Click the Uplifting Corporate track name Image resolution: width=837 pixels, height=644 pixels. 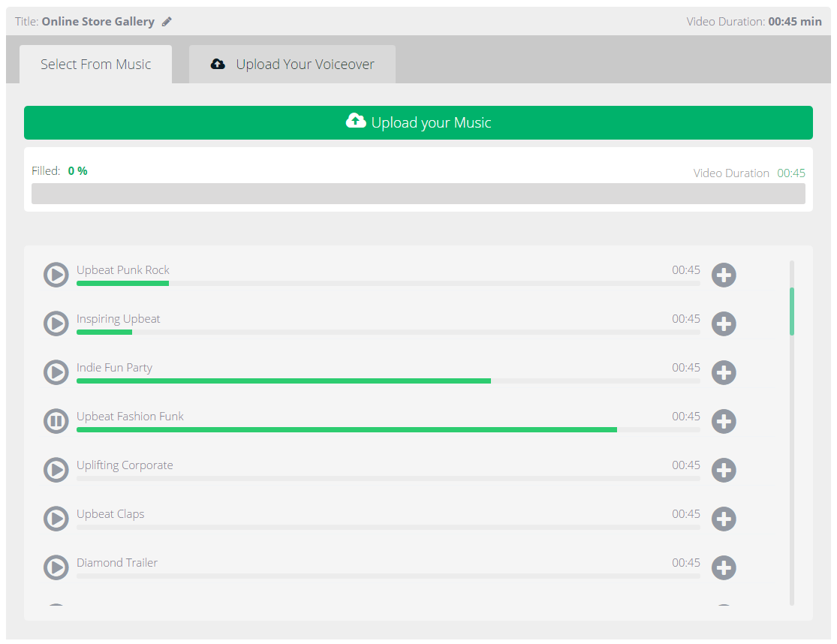click(x=125, y=465)
